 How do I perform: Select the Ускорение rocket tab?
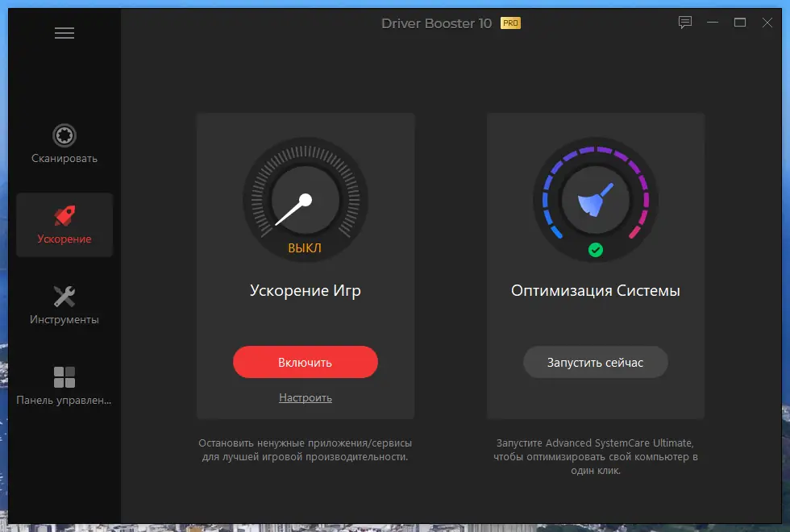(64, 225)
